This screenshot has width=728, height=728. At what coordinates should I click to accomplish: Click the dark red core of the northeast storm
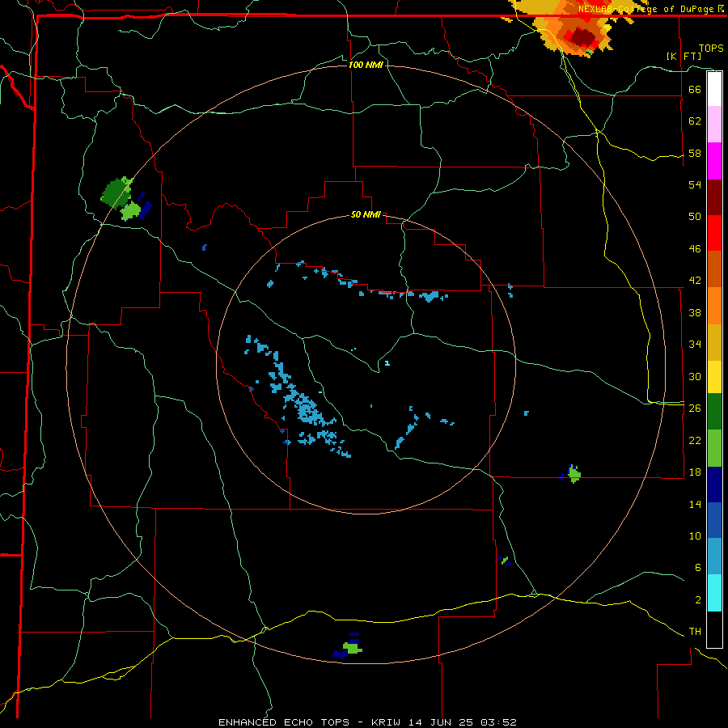coord(582,36)
